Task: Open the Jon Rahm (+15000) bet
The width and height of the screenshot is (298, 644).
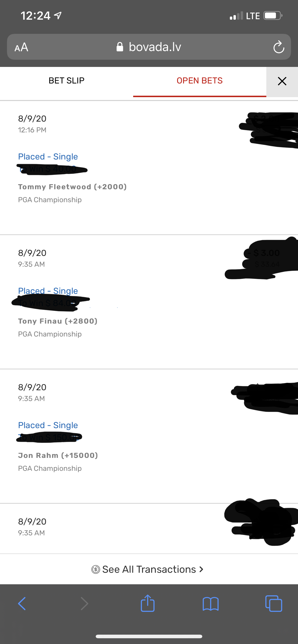Action: 58,455
